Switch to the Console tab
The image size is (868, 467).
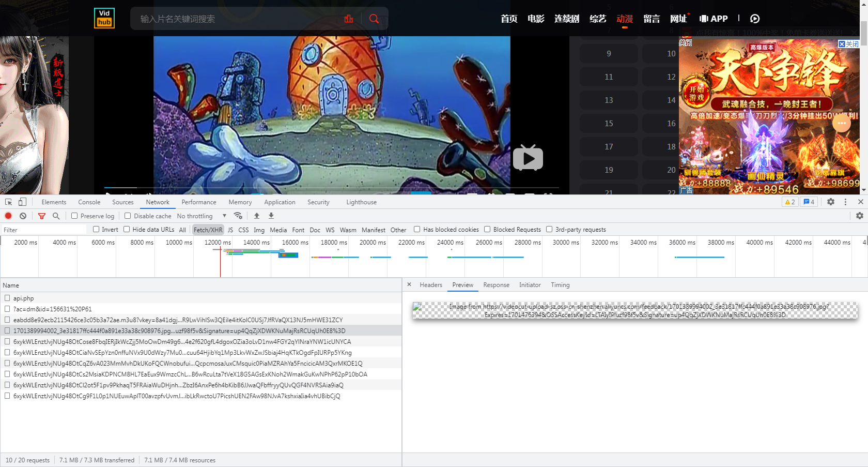pyautogui.click(x=89, y=202)
